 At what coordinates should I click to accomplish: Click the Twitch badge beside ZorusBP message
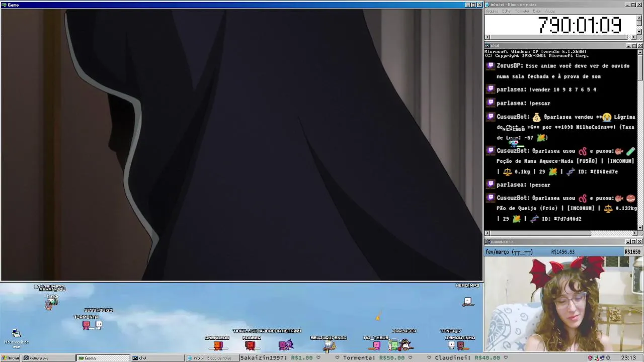tap(491, 66)
